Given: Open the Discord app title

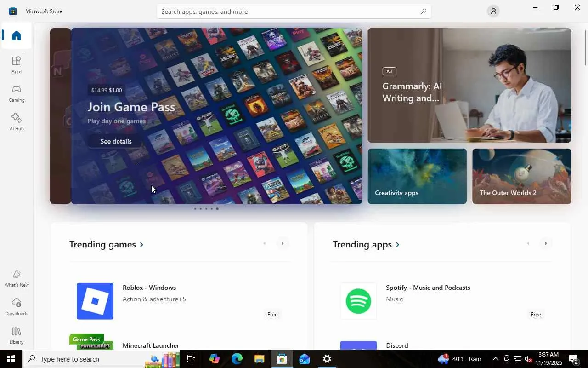Looking at the screenshot, I should pos(397,345).
